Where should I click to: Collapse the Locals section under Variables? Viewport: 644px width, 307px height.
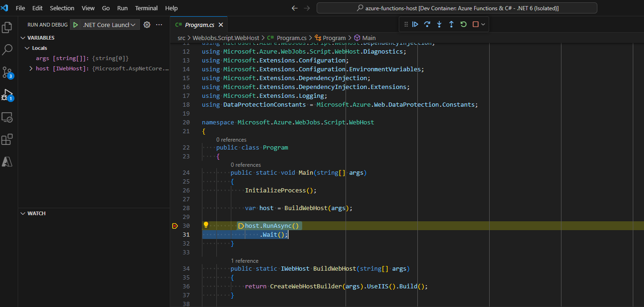[27, 48]
